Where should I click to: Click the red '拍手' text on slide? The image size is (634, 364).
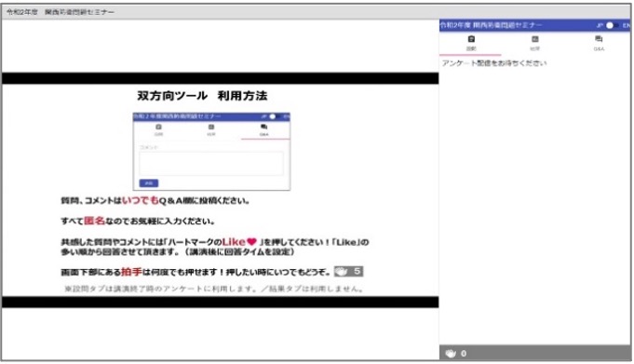[131, 272]
